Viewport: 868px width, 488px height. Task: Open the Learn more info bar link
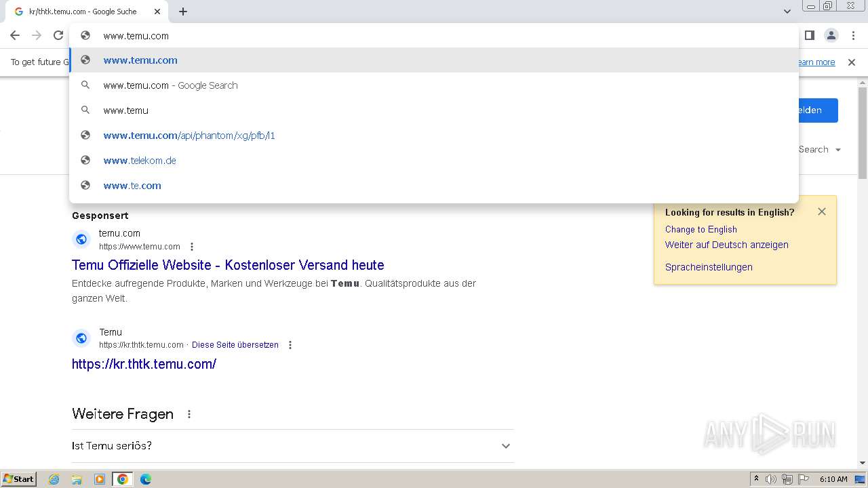(816, 62)
